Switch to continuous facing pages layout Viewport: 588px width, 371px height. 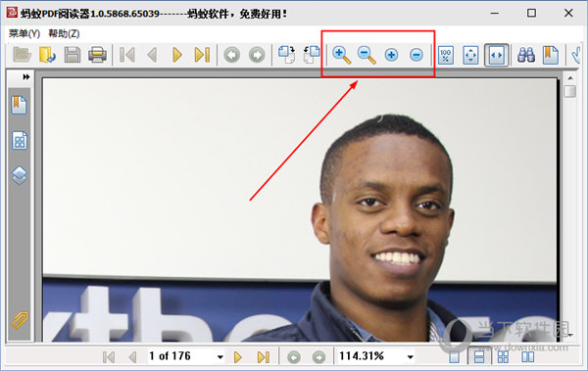(503, 356)
